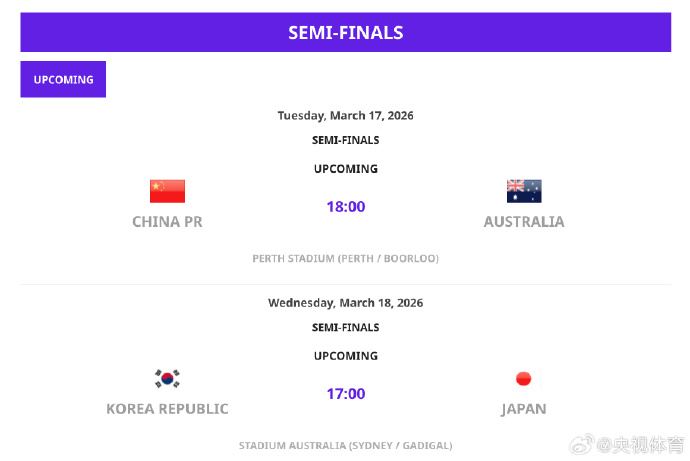Select the Upcoming tab

tap(63, 79)
